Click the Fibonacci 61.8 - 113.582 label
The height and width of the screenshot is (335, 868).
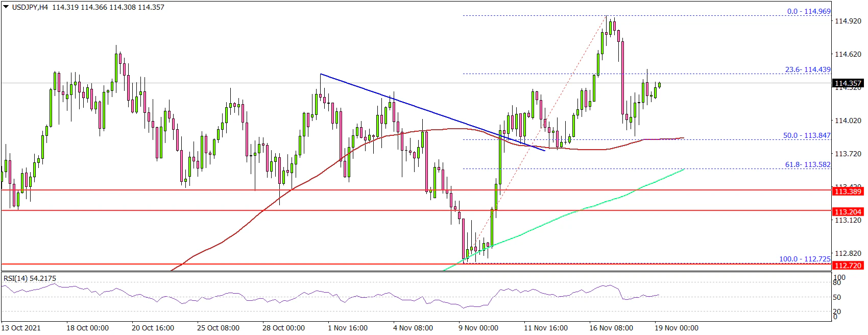pos(807,164)
